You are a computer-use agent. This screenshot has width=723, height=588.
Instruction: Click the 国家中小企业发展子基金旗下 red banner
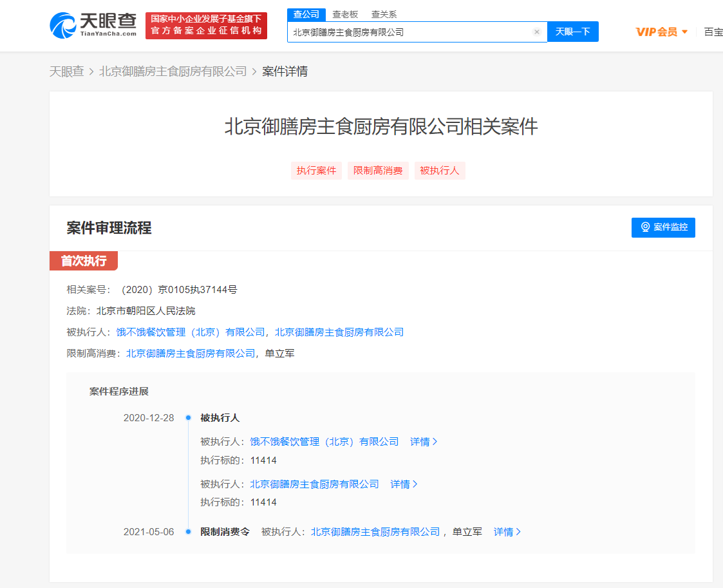(x=206, y=25)
